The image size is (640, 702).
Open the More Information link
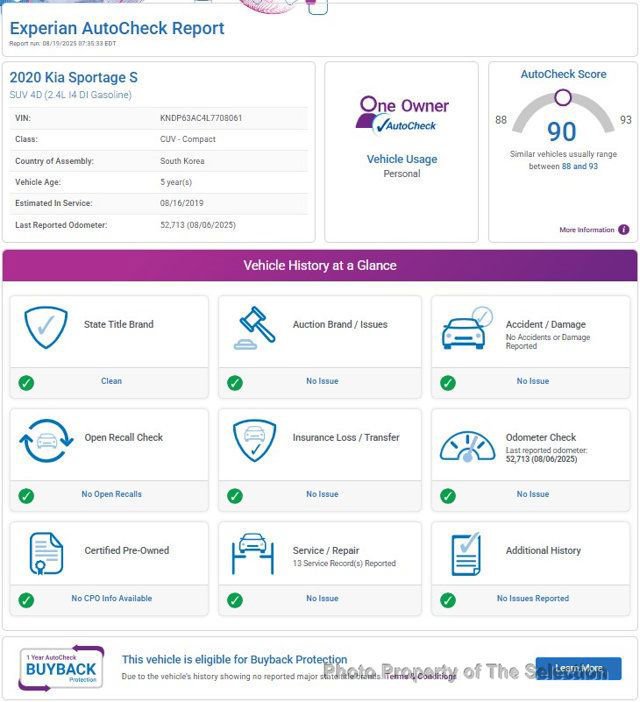[587, 230]
